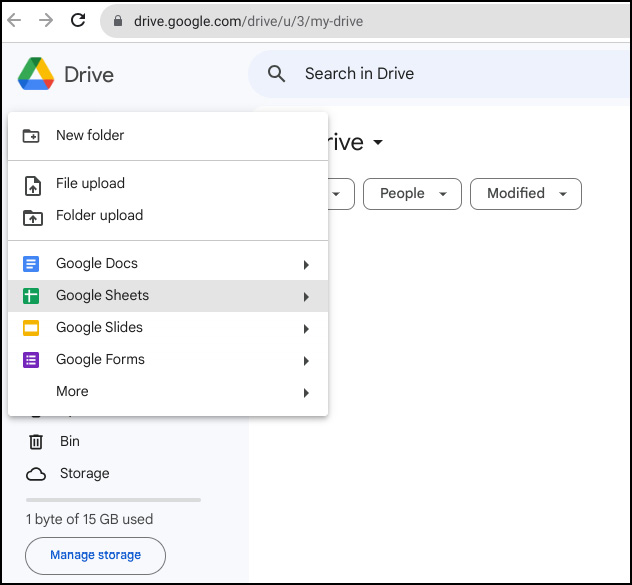Click the File upload icon
This screenshot has height=585, width=632.
33,186
